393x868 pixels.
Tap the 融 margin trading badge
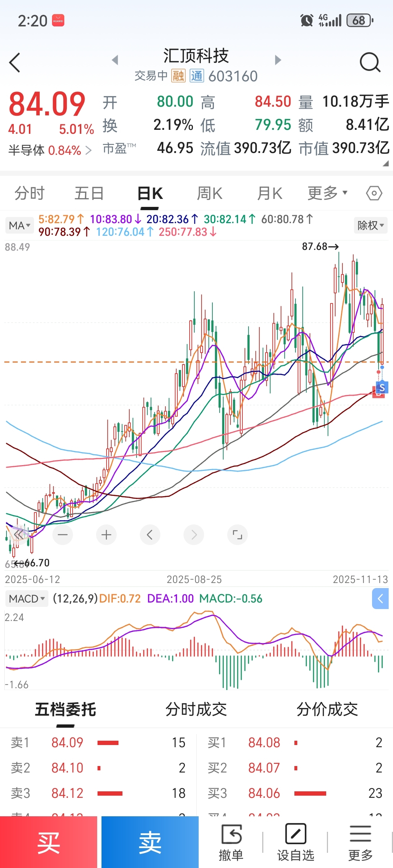click(178, 76)
